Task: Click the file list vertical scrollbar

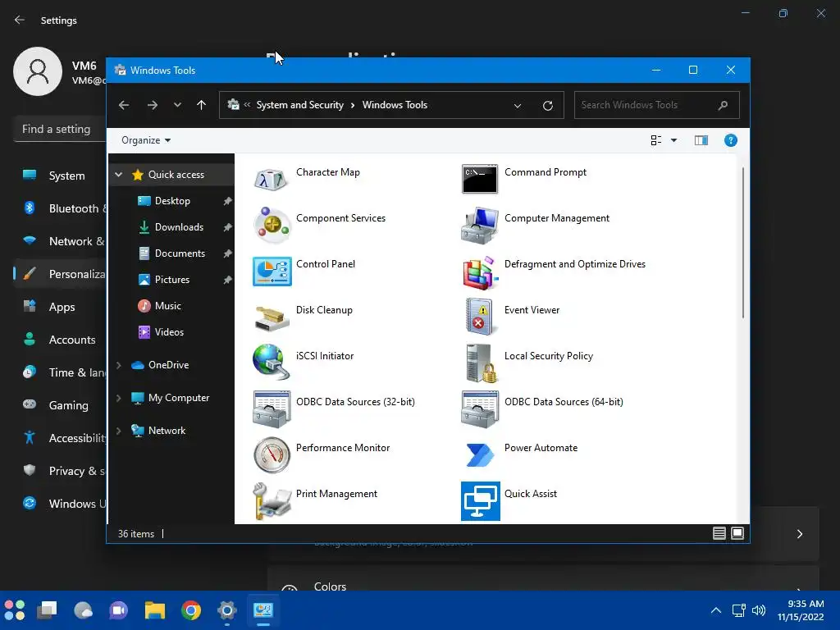Action: [x=743, y=243]
